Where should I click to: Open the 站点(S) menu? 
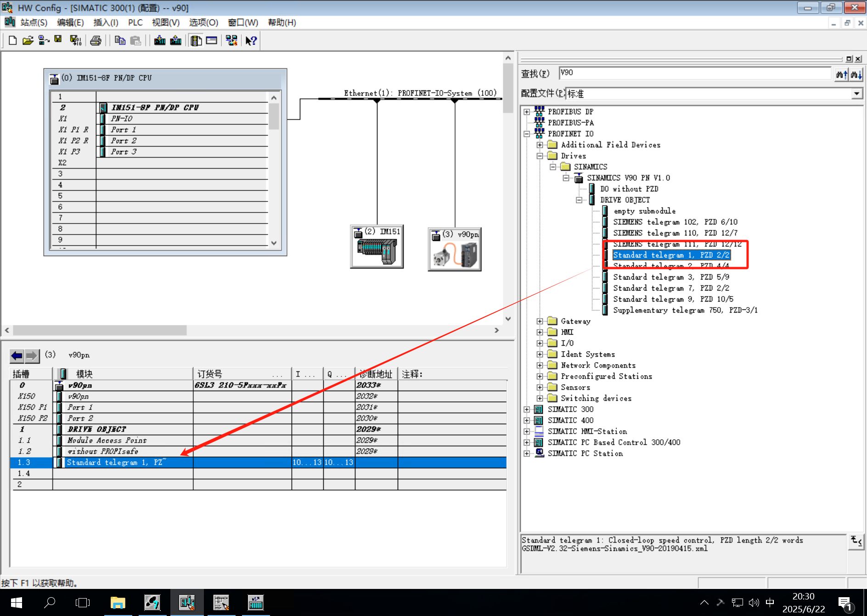pos(34,22)
